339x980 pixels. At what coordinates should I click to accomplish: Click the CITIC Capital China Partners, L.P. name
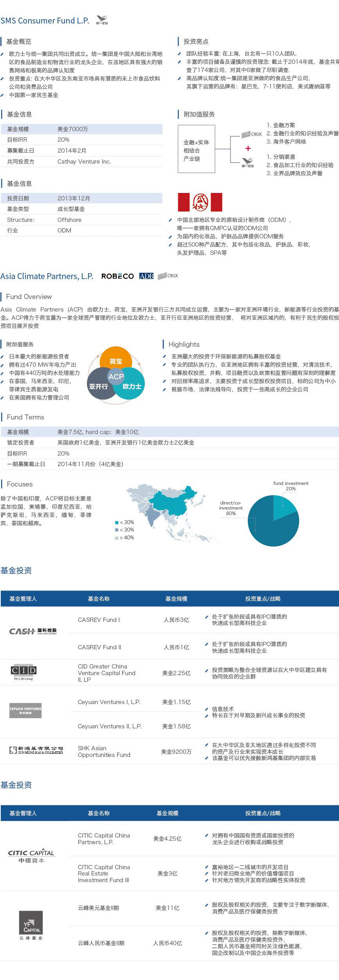[x=104, y=839]
